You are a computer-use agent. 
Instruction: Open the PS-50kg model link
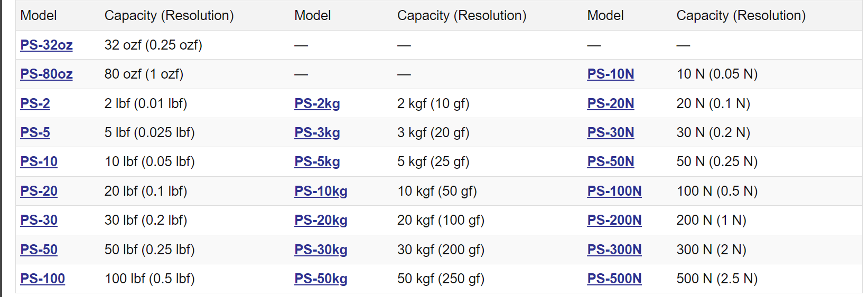click(x=321, y=279)
